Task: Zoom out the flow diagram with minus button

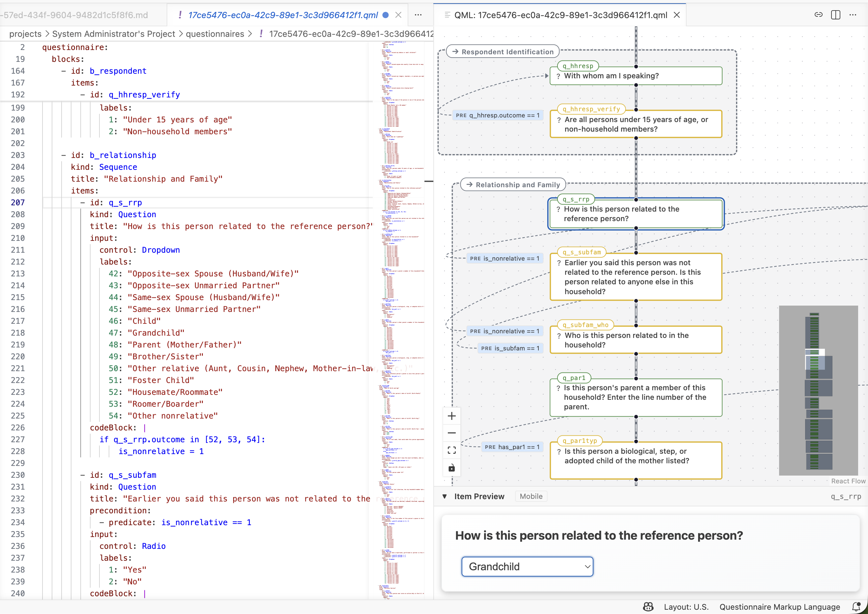Action: pyautogui.click(x=452, y=433)
